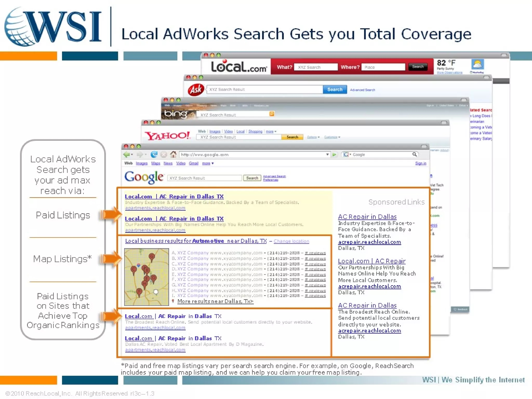The width and height of the screenshot is (532, 399).
Task: Click the blue Ask Search button
Action: (x=335, y=89)
